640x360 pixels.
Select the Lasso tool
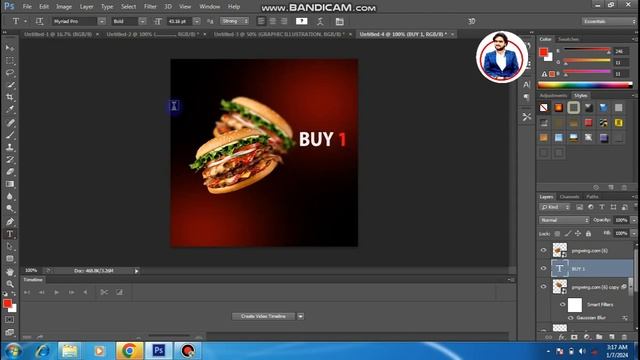[10, 73]
